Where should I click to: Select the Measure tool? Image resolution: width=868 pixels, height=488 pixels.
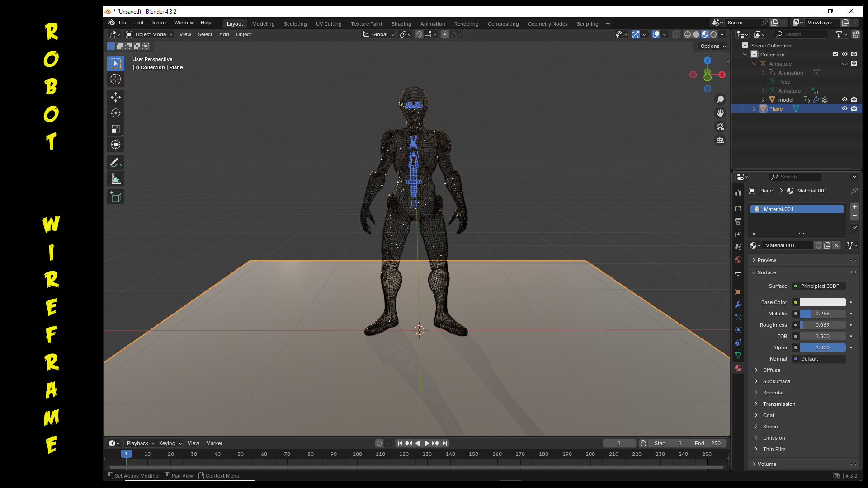click(x=116, y=179)
